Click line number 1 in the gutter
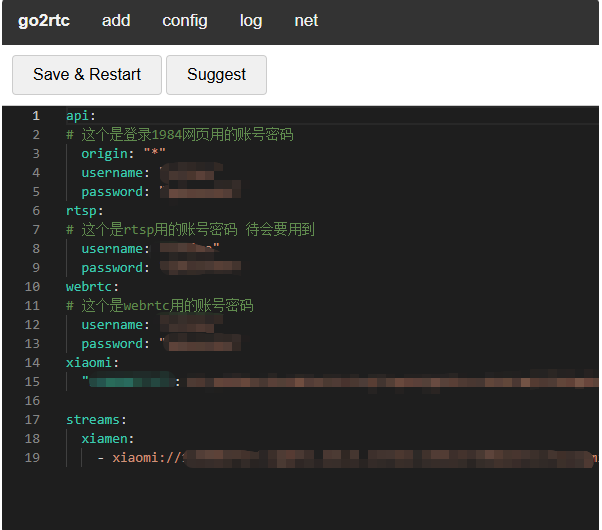 click(x=36, y=116)
